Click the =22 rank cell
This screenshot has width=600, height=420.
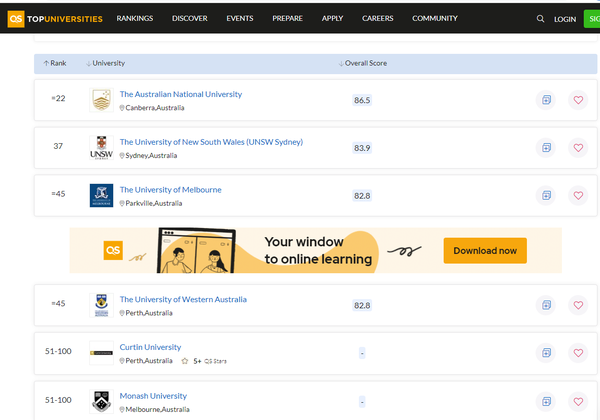(58, 98)
